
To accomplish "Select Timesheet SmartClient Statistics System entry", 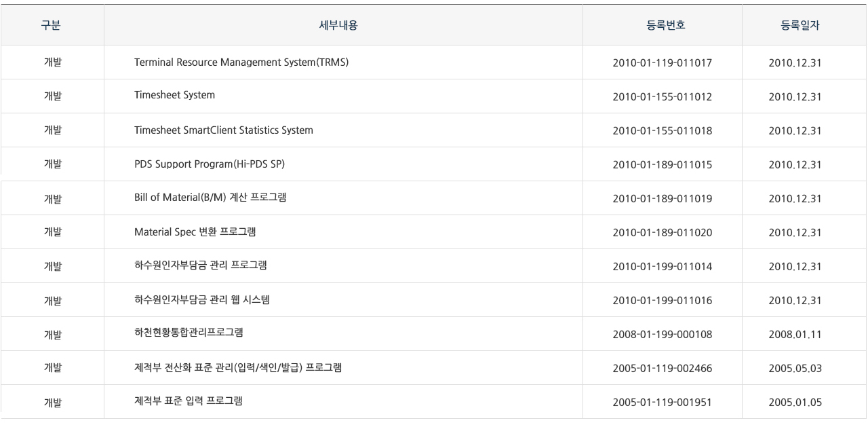I will click(224, 130).
